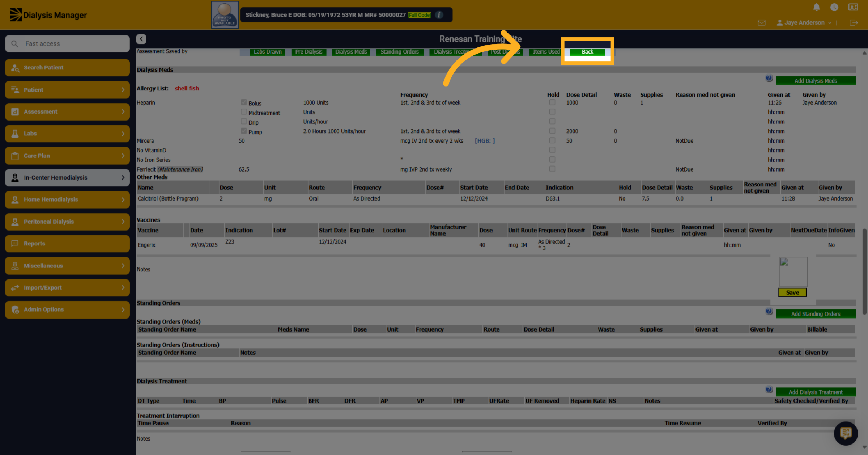Expand In-Center Hemodialysis menu
The height and width of the screenshot is (455, 868).
(x=67, y=177)
